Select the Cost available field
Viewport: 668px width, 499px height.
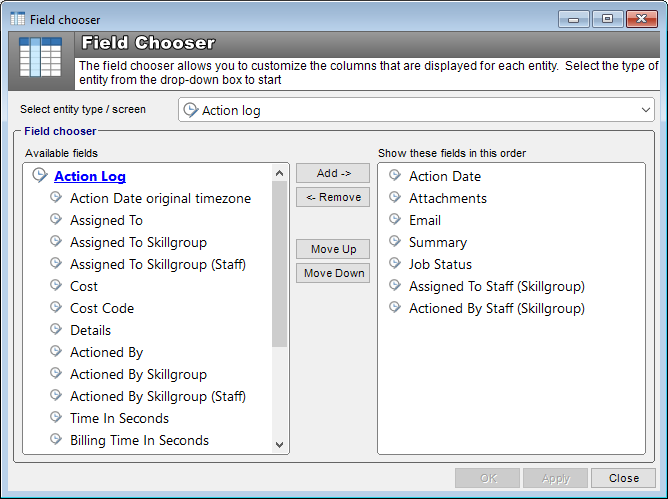coord(84,286)
